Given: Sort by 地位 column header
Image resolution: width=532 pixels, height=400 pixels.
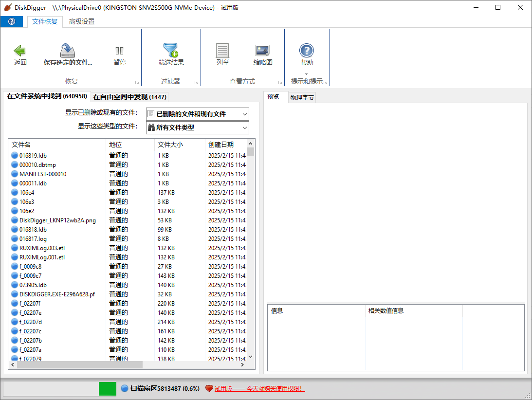Looking at the screenshot, I should tap(130, 145).
